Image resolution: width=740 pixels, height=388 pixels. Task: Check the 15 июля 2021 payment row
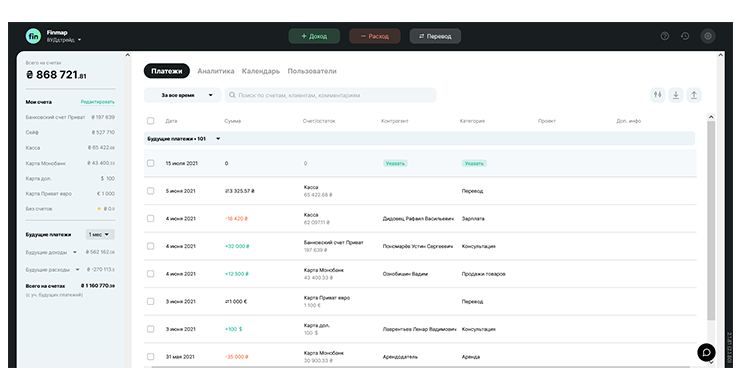(x=151, y=163)
